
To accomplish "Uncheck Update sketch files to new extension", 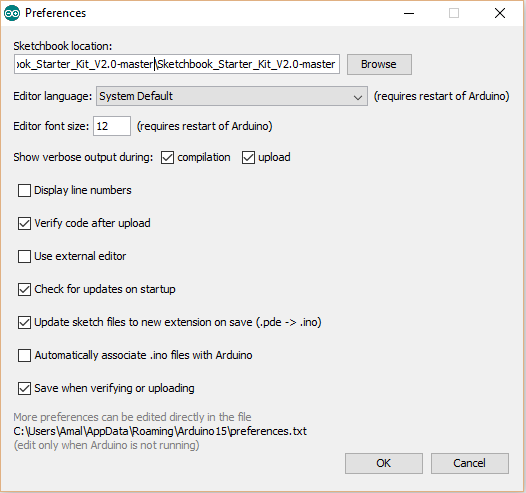I will click(24, 322).
